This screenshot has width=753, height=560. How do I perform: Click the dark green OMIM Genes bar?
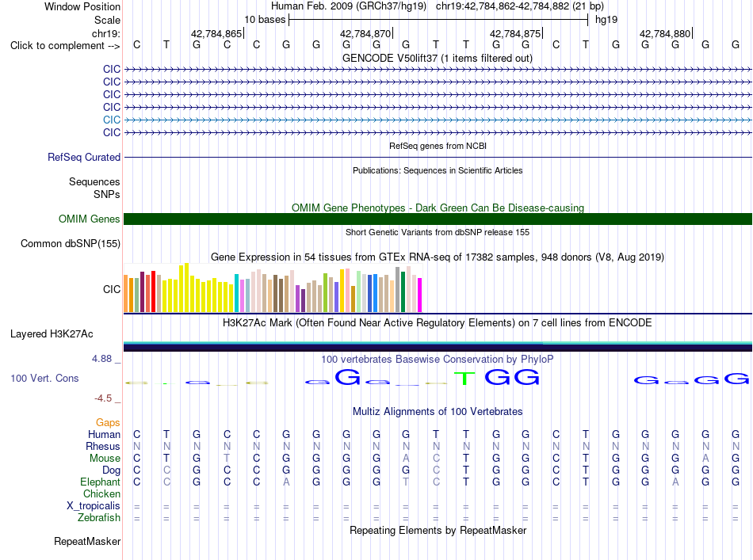coord(438,219)
